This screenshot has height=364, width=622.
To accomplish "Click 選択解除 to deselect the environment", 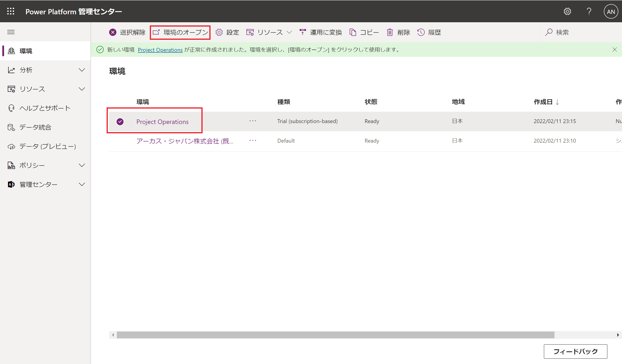I will [127, 32].
